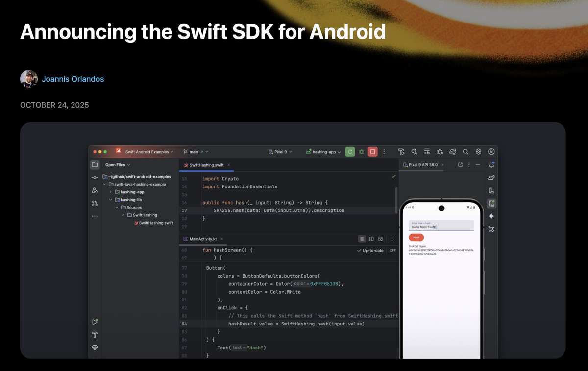The image size is (588, 371).
Task: Open the Gradle tool window icon
Action: [491, 178]
